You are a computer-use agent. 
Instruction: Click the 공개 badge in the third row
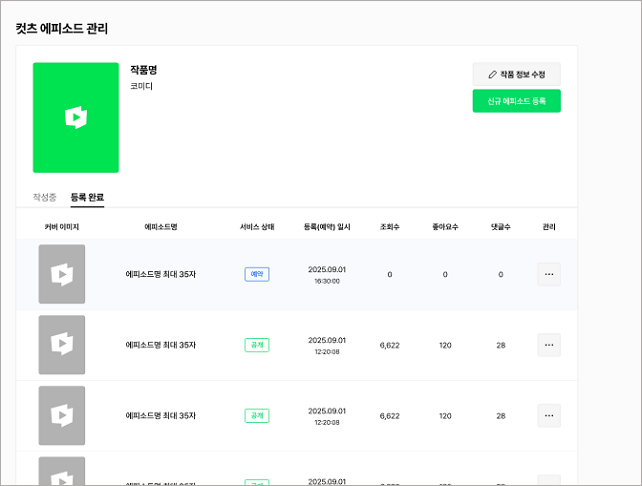click(257, 415)
